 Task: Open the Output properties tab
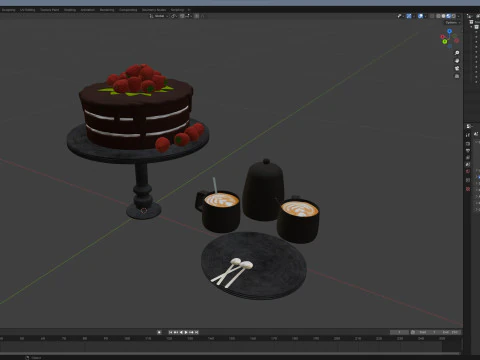coord(468,151)
